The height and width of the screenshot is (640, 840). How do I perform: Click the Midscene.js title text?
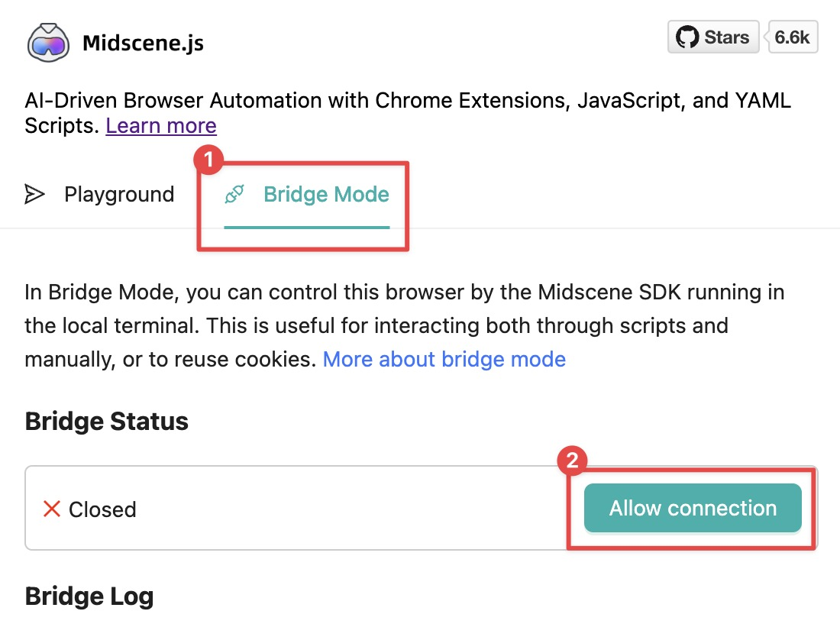(143, 43)
